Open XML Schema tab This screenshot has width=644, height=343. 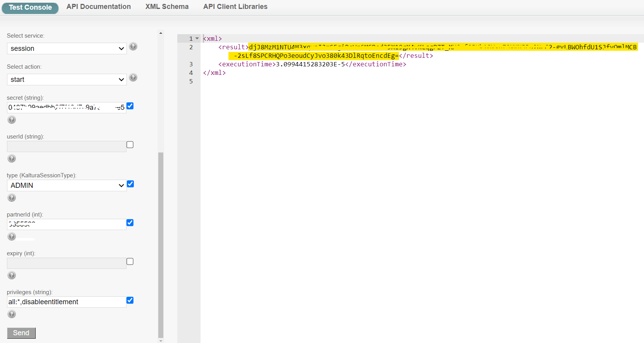(167, 7)
